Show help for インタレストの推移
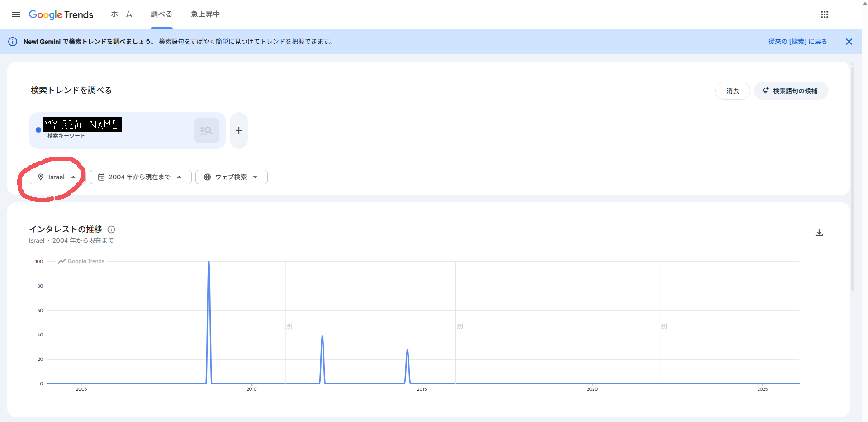868x422 pixels. pyautogui.click(x=111, y=230)
